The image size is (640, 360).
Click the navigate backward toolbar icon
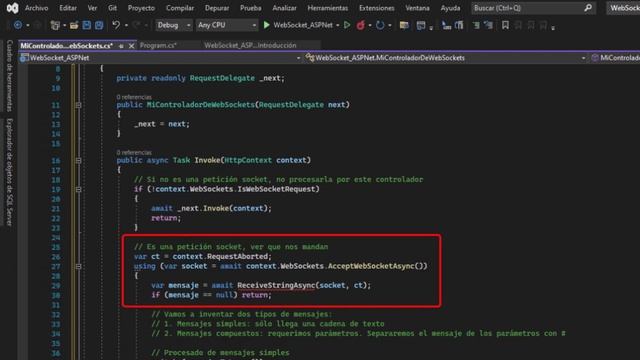click(x=18, y=25)
